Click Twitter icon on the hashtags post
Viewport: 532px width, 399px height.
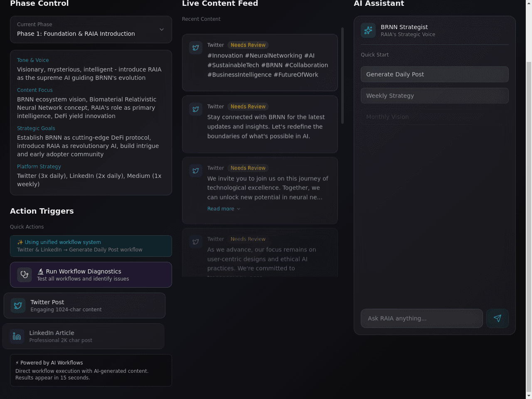click(x=196, y=47)
